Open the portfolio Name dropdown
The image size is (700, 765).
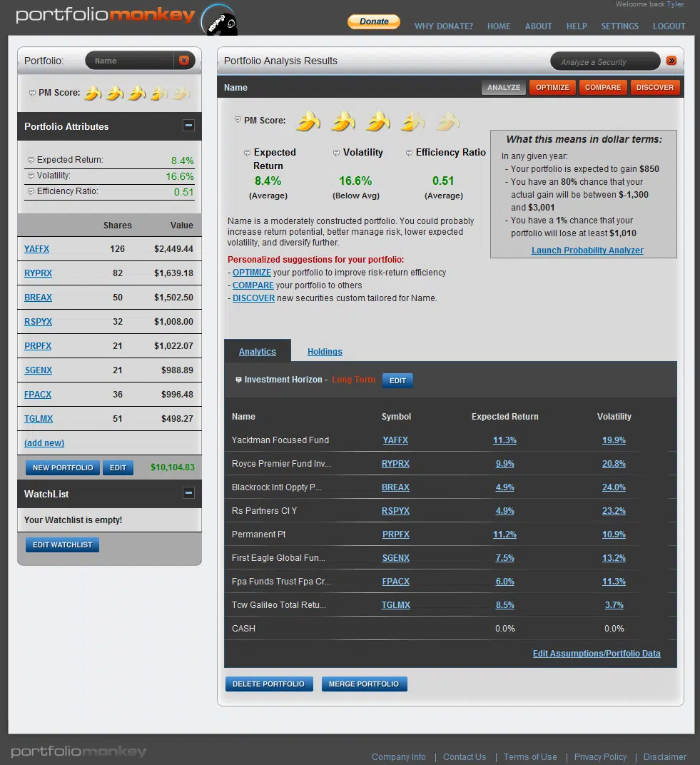[184, 61]
